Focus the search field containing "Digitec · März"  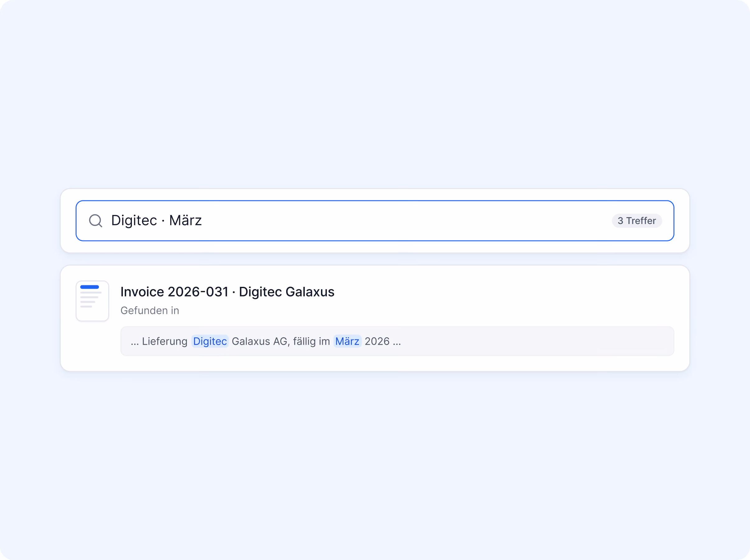[375, 221]
